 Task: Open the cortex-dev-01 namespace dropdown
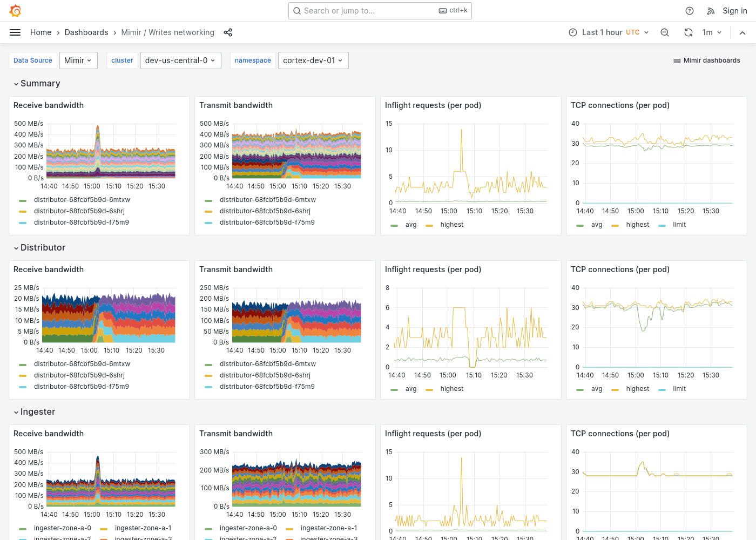(313, 60)
